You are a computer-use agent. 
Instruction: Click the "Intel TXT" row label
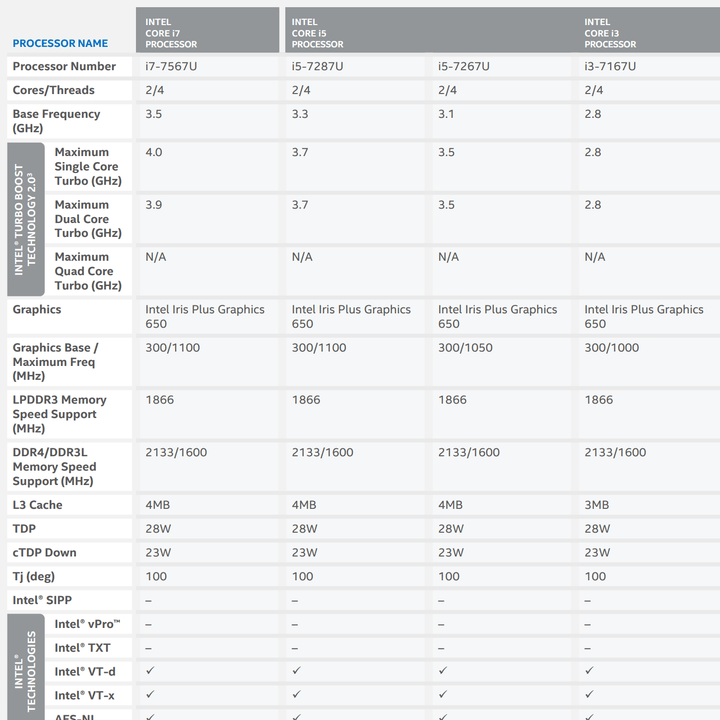(x=83, y=648)
